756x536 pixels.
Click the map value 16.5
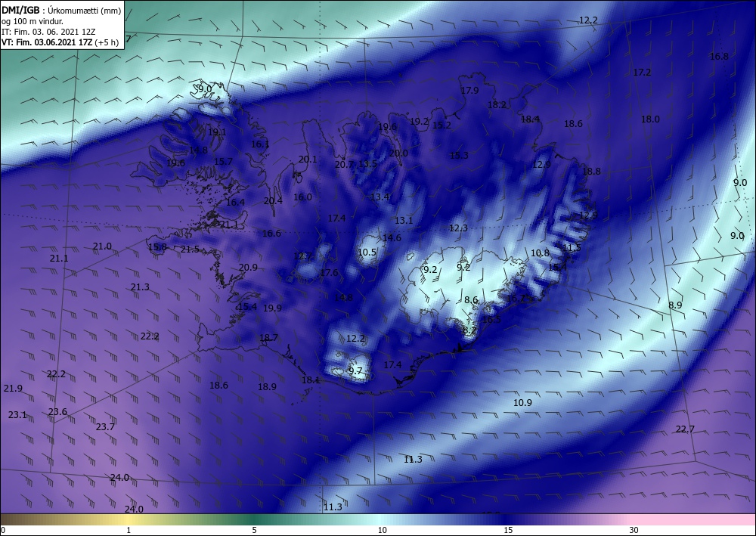[491, 320]
